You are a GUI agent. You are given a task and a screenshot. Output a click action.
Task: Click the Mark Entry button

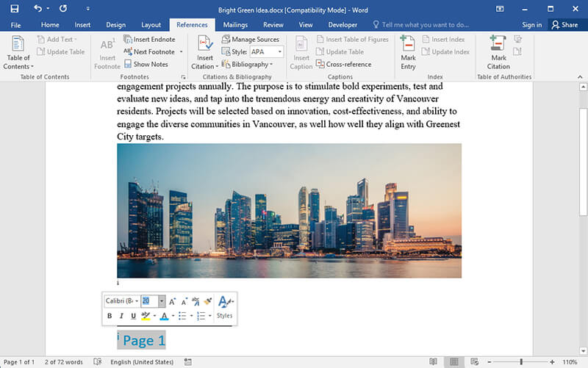click(408, 52)
